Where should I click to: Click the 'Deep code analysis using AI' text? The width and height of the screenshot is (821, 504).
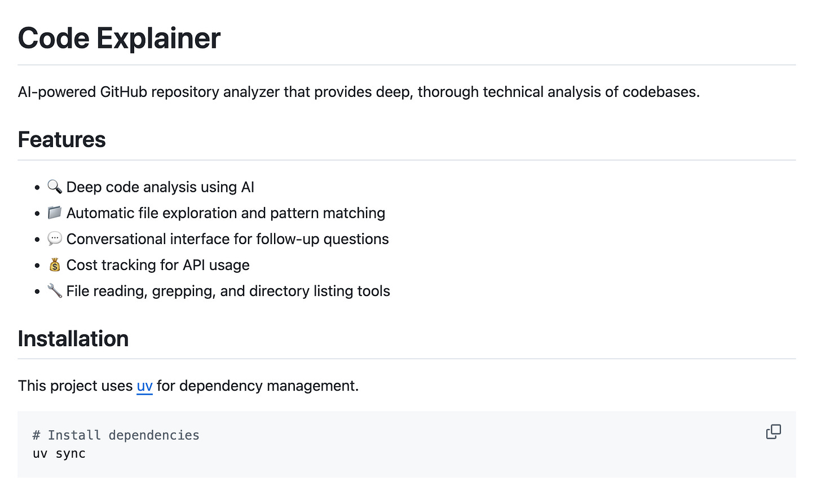[x=160, y=187]
